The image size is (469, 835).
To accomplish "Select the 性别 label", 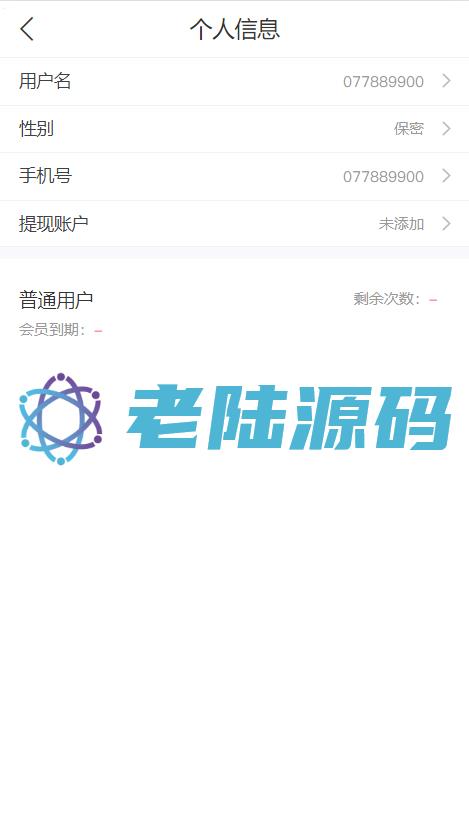I will pos(36,128).
